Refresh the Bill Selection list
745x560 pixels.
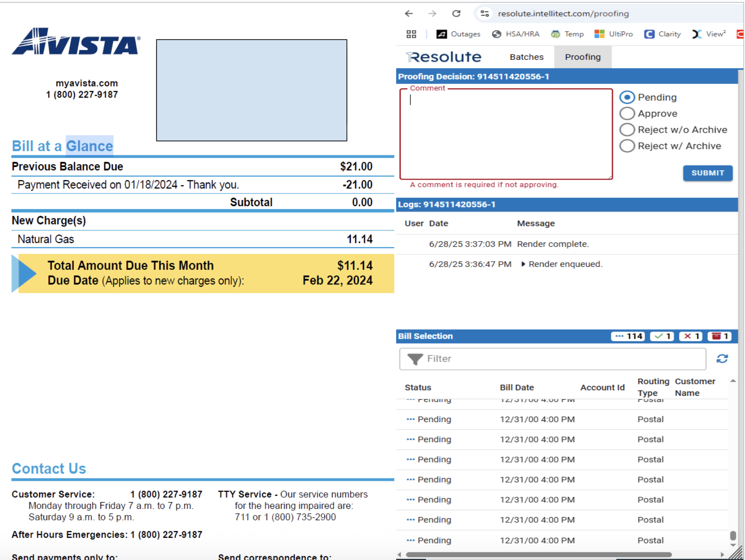tap(722, 359)
